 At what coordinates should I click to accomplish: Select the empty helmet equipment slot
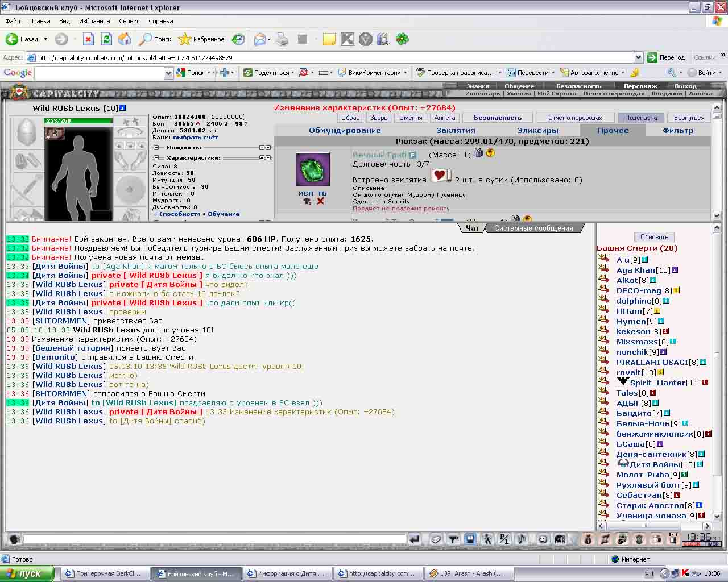click(26, 132)
